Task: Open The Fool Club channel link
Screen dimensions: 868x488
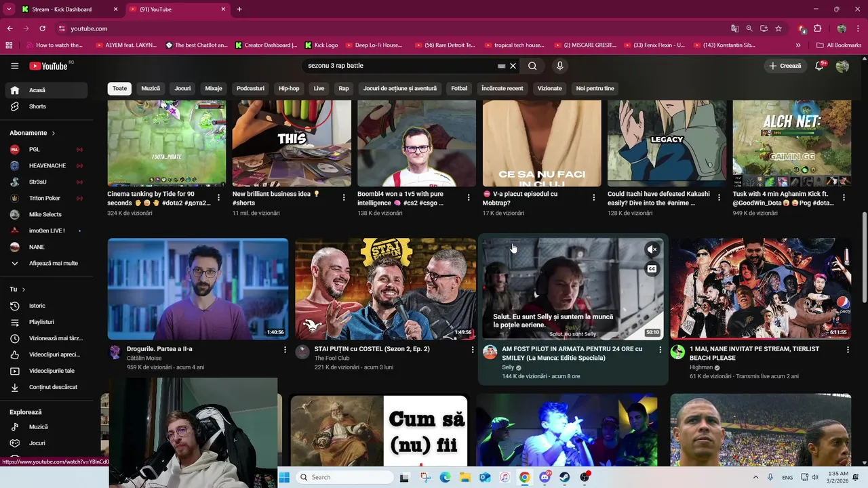Action: point(332,359)
